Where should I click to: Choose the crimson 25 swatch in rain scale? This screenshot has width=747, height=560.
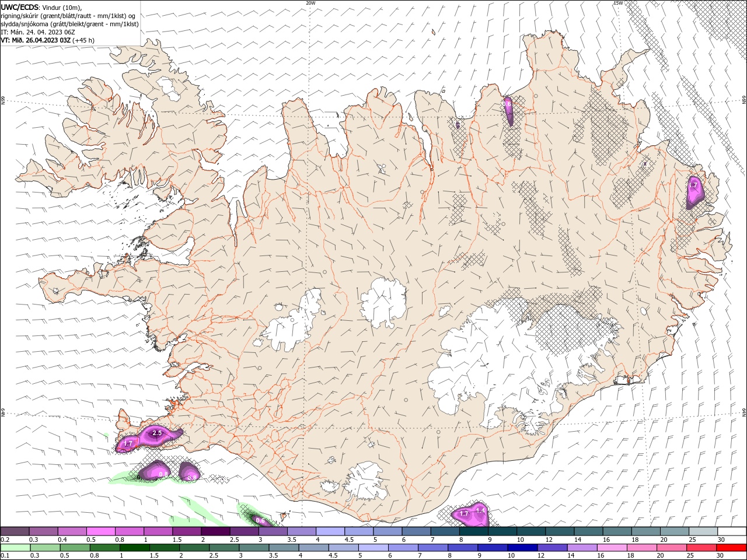tap(702, 548)
